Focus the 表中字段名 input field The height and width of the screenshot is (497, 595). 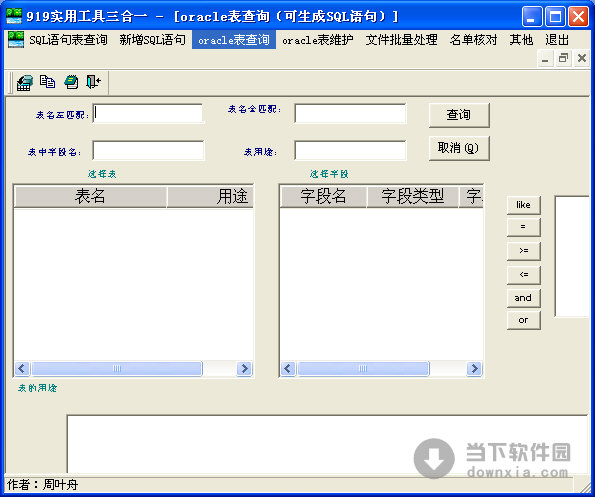coord(148,151)
